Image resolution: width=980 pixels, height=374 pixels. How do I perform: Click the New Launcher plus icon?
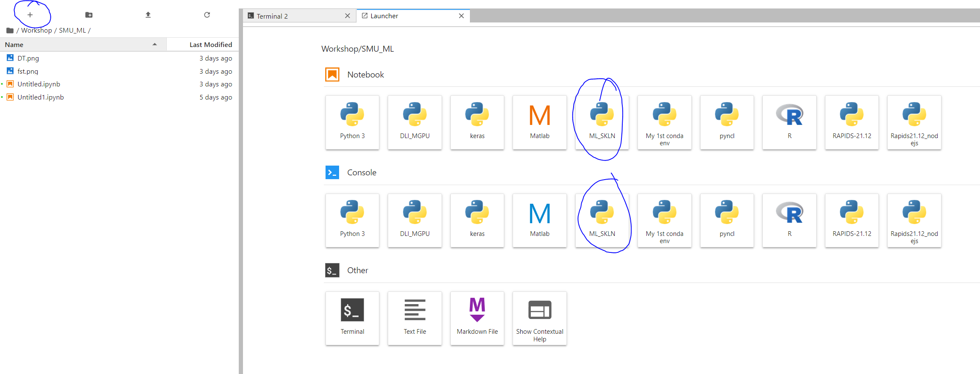pos(30,15)
